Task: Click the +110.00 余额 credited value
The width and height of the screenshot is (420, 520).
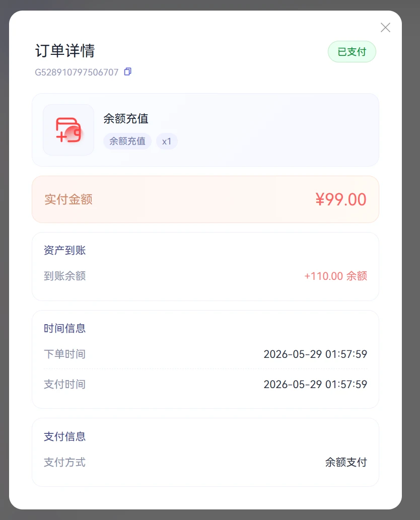Action: tap(336, 276)
